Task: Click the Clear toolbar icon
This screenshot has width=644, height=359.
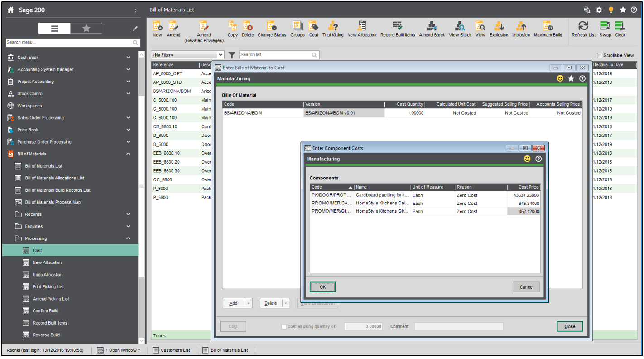Action: pos(620,29)
